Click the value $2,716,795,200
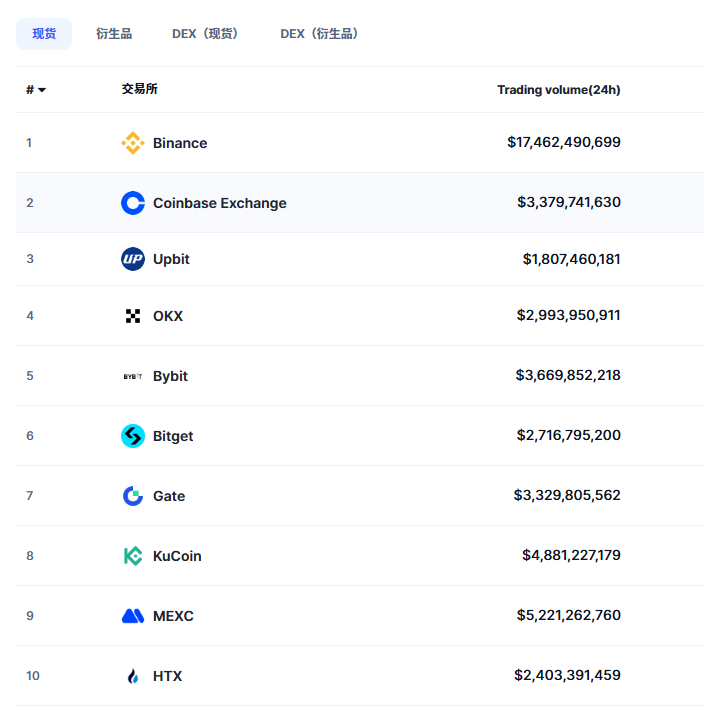 point(569,435)
